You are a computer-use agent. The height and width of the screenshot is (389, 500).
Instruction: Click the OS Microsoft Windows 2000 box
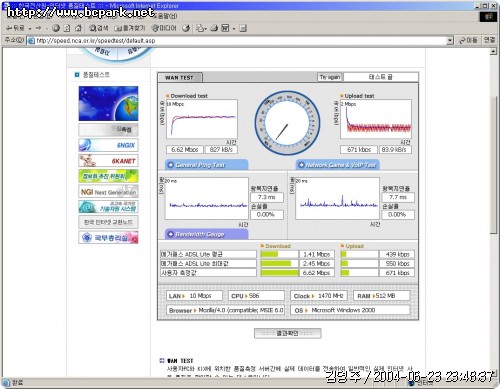click(x=350, y=310)
